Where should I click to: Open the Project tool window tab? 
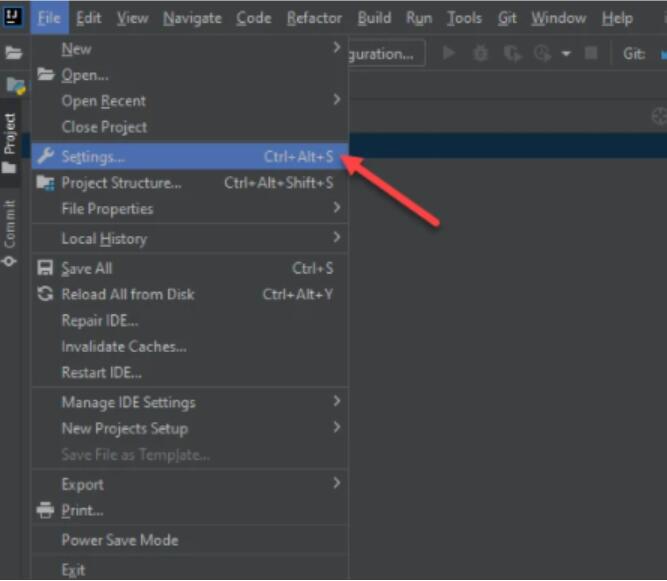[x=10, y=138]
